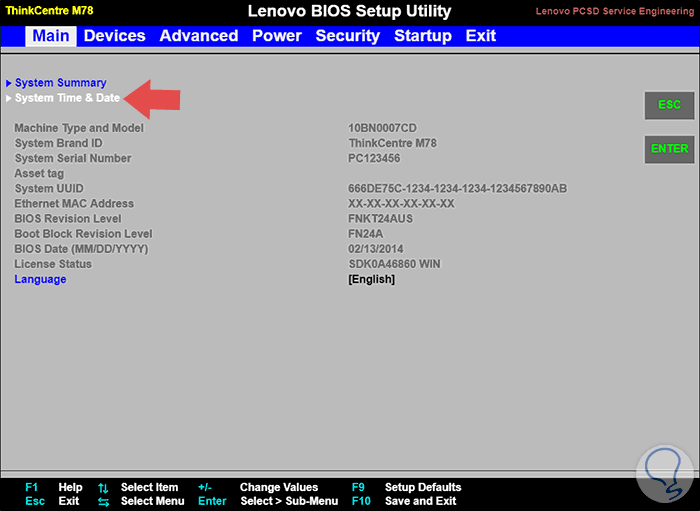Click Lenovo PCSD Service Engineering text

(615, 11)
